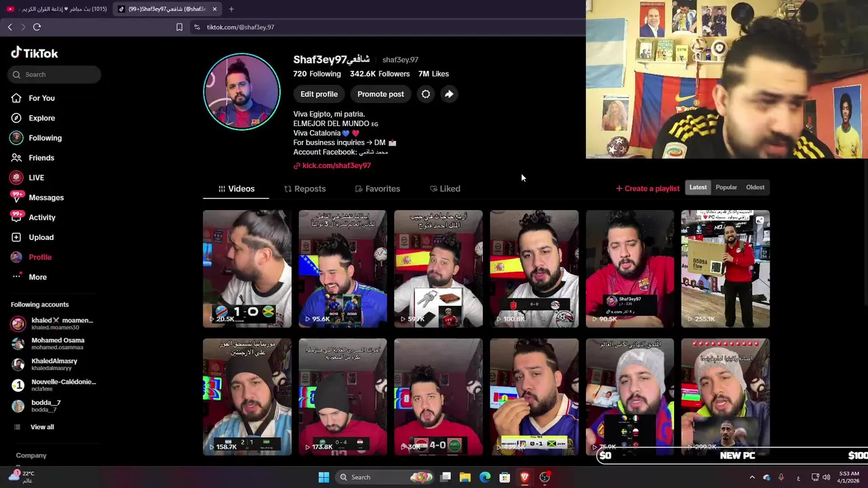Open Microsoft Store from the taskbar
Image resolution: width=868 pixels, height=488 pixels.
coord(505,477)
